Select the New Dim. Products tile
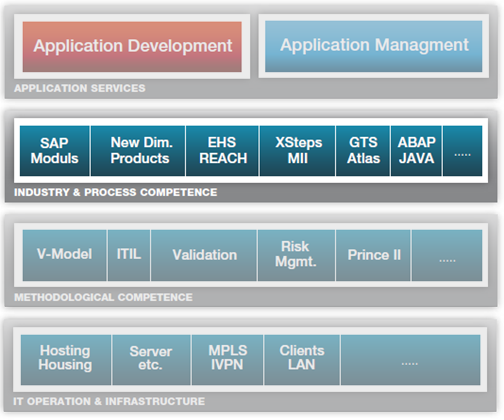This screenshot has height=420, width=504. point(138,151)
